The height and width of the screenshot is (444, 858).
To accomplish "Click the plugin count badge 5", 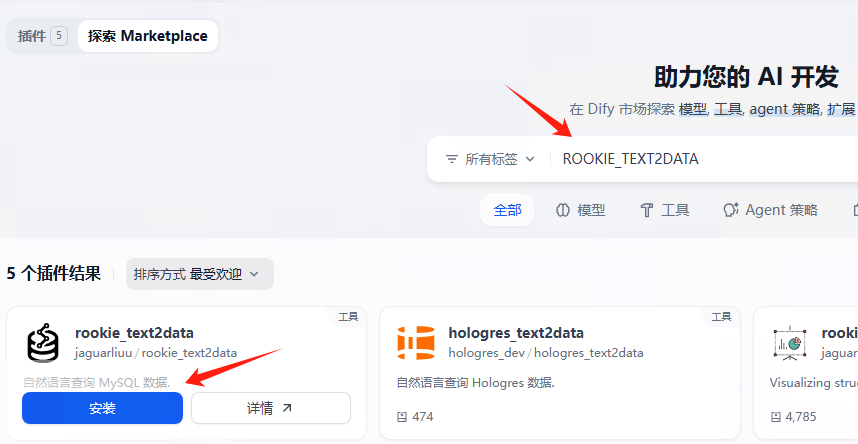I will 59,36.
